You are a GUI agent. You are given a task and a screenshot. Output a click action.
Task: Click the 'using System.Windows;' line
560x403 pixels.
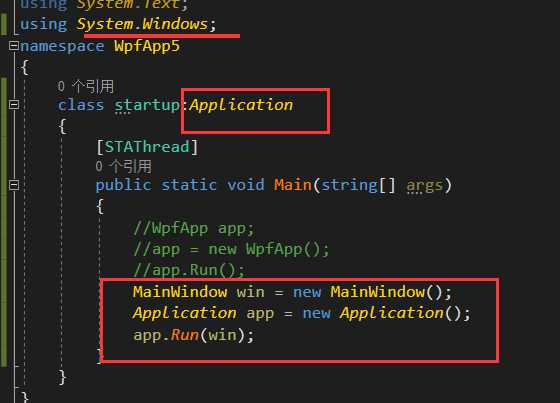[x=118, y=24]
